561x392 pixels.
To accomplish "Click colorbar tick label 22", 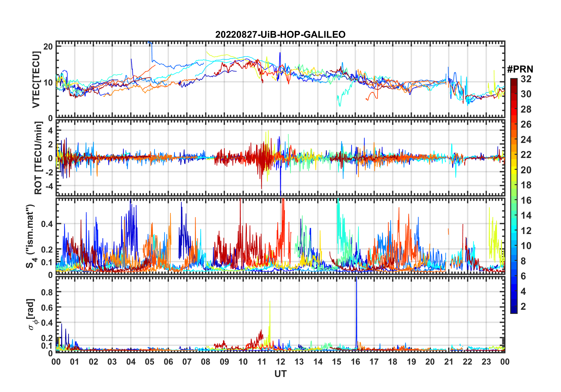I will click(526, 155).
